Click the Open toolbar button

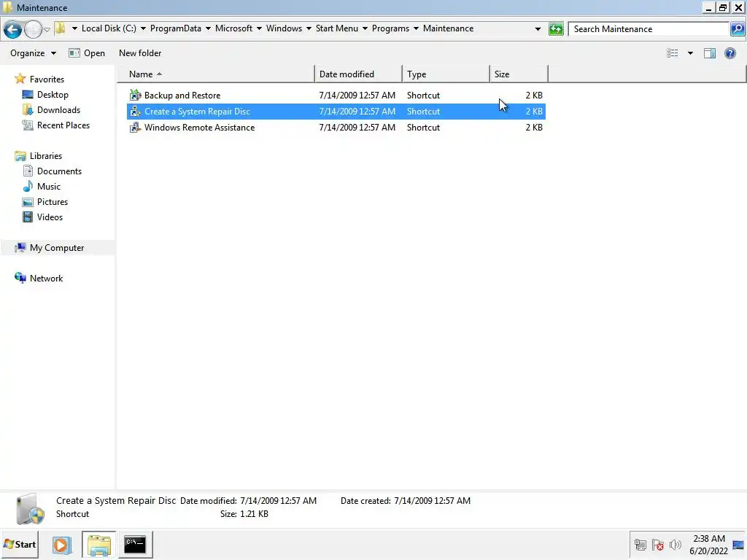tap(87, 53)
